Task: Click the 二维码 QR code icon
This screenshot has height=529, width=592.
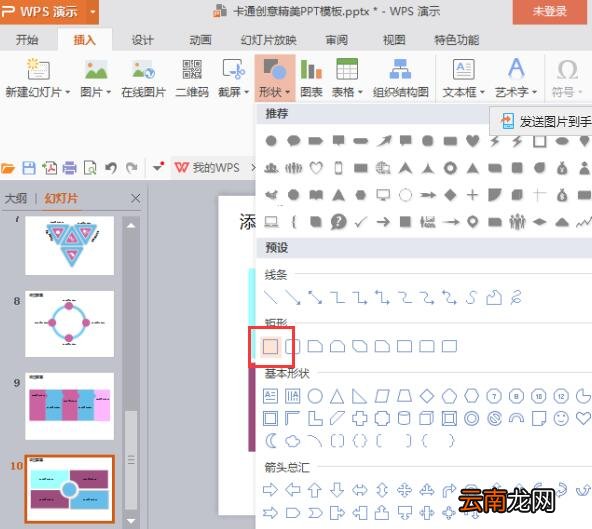Action: [x=192, y=69]
